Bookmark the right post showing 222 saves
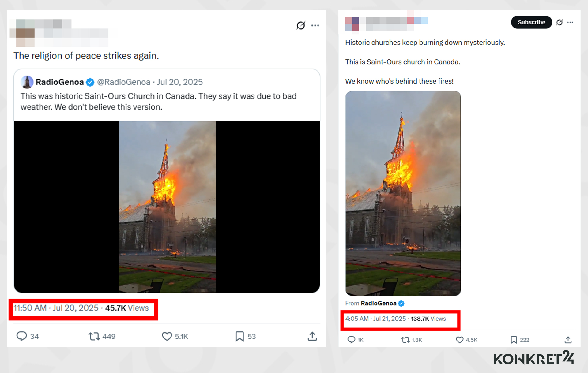 pos(514,340)
